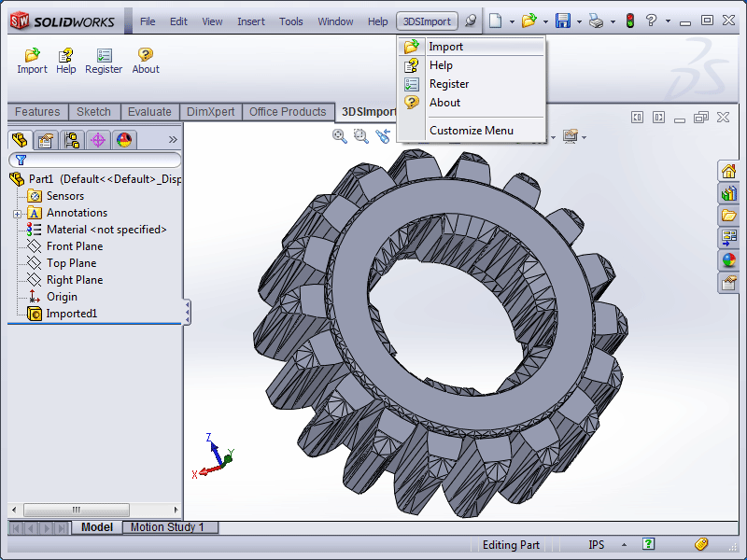This screenshot has width=747, height=560.
Task: Open the DisplayManager tab icon
Action: point(122,140)
